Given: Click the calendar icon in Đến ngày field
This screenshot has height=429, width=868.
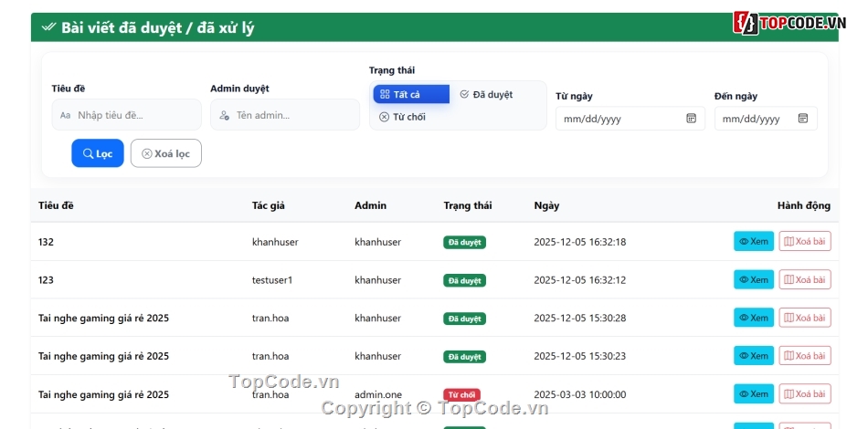Looking at the screenshot, I should pos(803,119).
